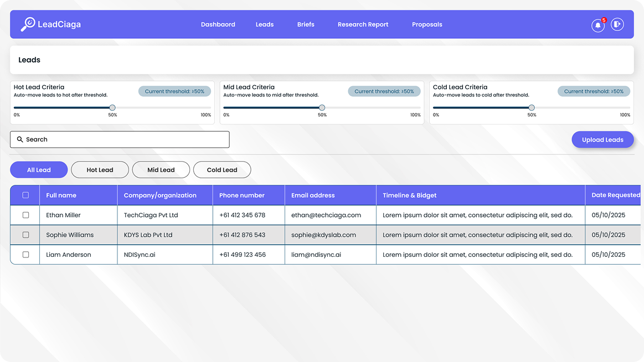The height and width of the screenshot is (362, 644).
Task: Open the Research Report page
Action: tap(363, 24)
